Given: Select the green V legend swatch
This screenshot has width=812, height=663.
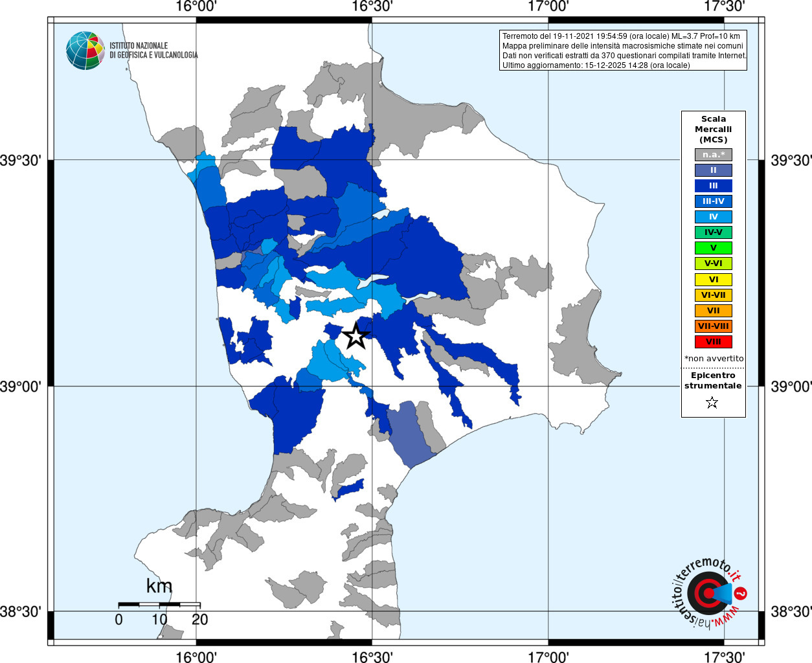Looking at the screenshot, I should coord(714,248).
